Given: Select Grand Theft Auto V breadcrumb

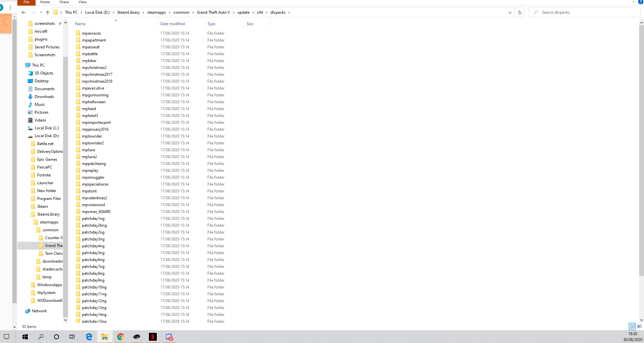Looking at the screenshot, I should point(213,12).
